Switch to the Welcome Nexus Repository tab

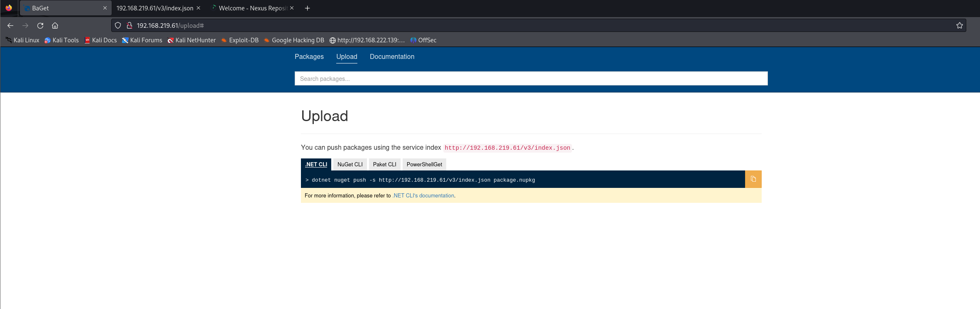[x=252, y=8]
